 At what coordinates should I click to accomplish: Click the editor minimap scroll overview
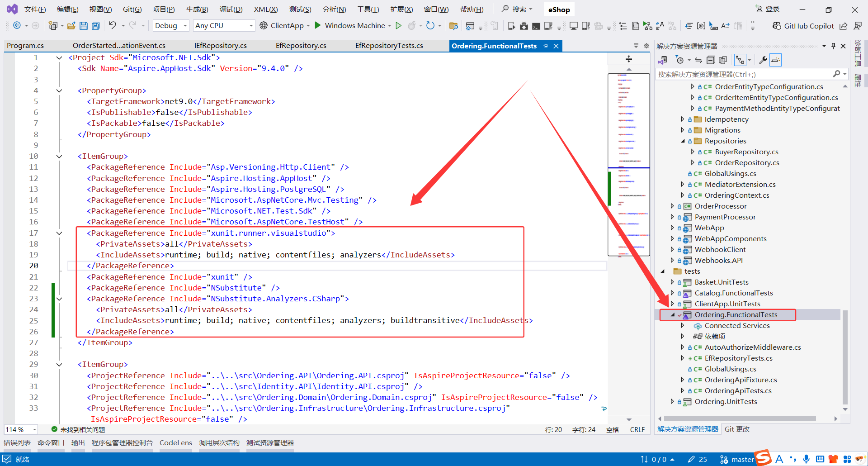(x=628, y=165)
